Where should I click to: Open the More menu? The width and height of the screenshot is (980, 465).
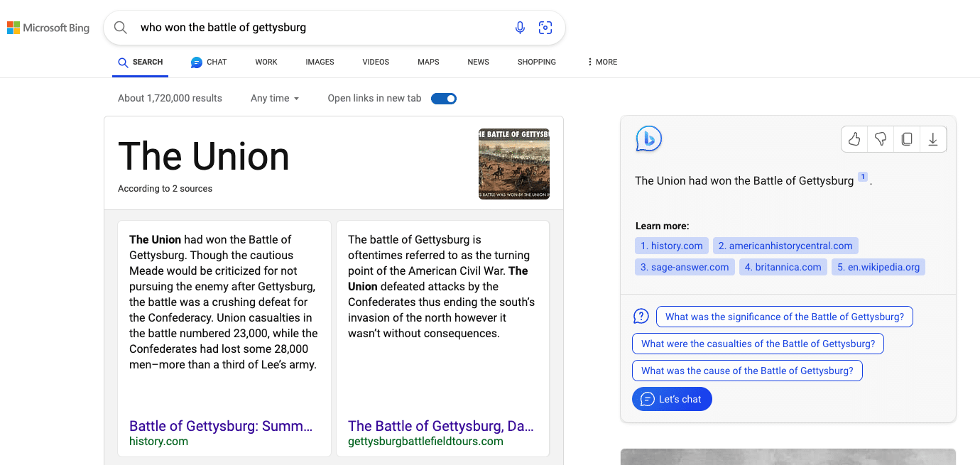(602, 62)
